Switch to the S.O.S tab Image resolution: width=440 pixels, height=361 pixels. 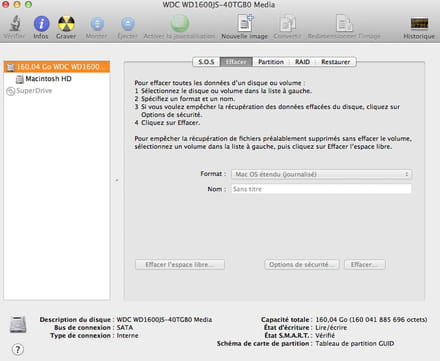(206, 62)
